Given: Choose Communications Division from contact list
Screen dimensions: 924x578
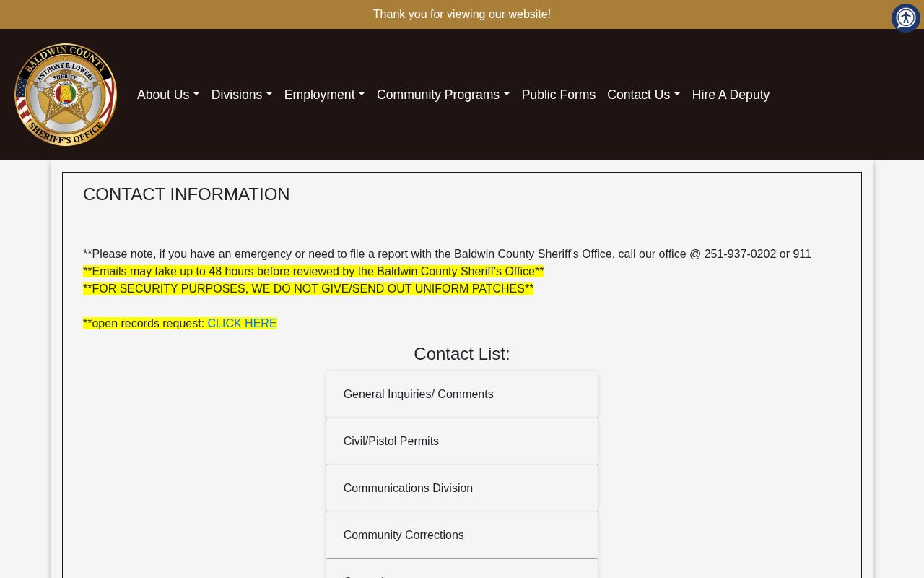Looking at the screenshot, I should click(x=462, y=488).
